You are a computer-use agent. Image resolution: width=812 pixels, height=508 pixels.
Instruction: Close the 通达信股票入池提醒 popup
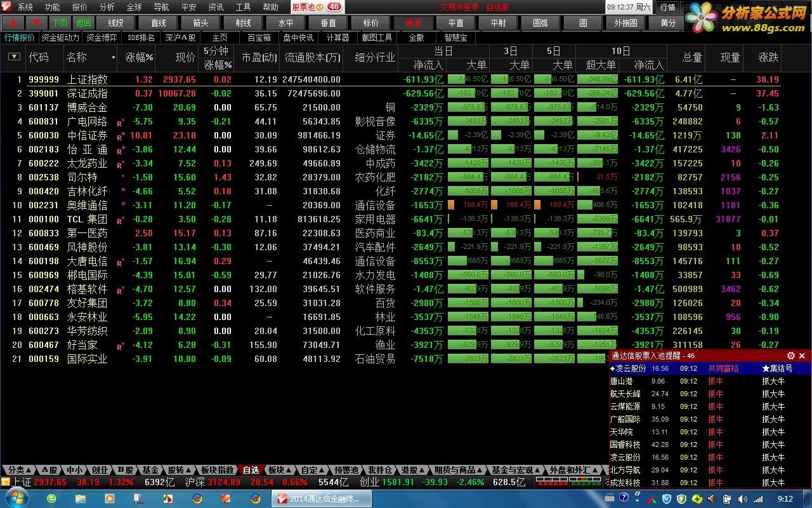802,356
